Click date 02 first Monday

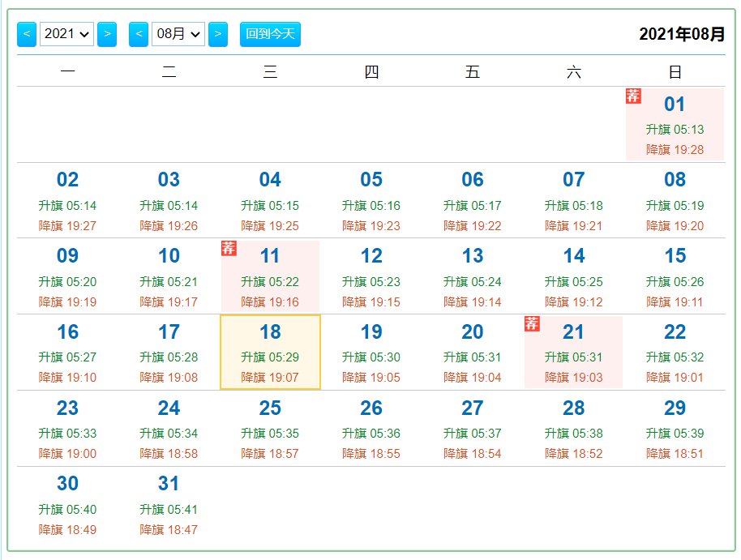point(67,201)
